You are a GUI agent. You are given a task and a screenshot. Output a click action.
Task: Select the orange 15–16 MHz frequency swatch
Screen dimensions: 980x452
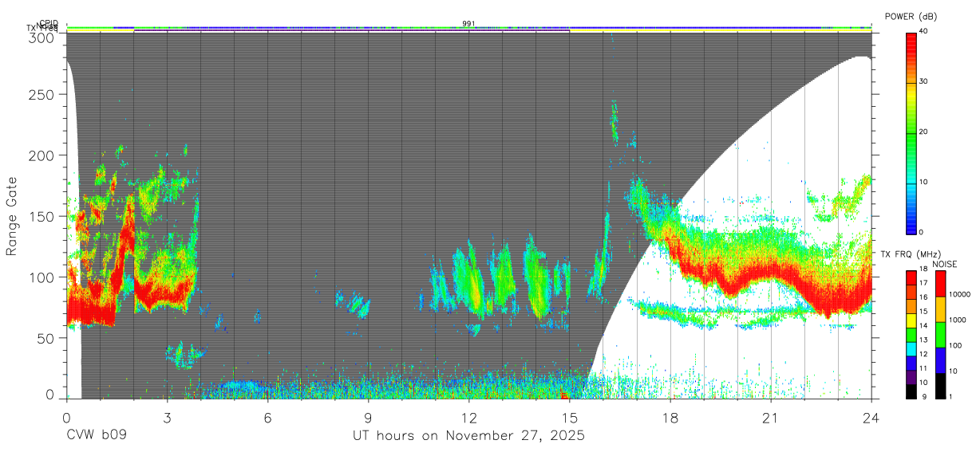(x=911, y=305)
